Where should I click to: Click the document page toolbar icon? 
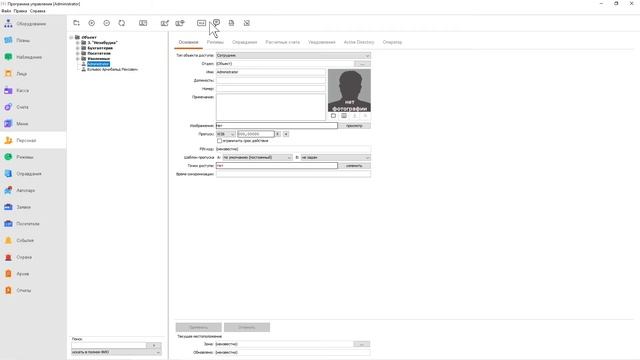tap(231, 23)
